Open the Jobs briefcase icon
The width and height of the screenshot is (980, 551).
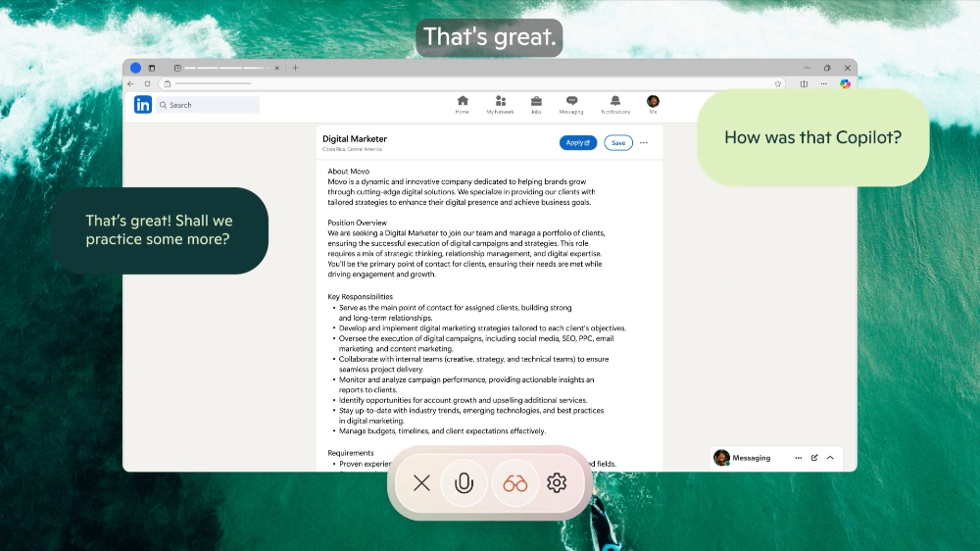click(x=536, y=104)
